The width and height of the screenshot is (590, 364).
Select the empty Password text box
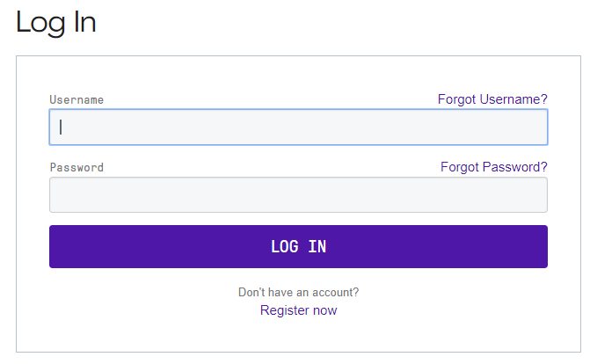(x=298, y=194)
